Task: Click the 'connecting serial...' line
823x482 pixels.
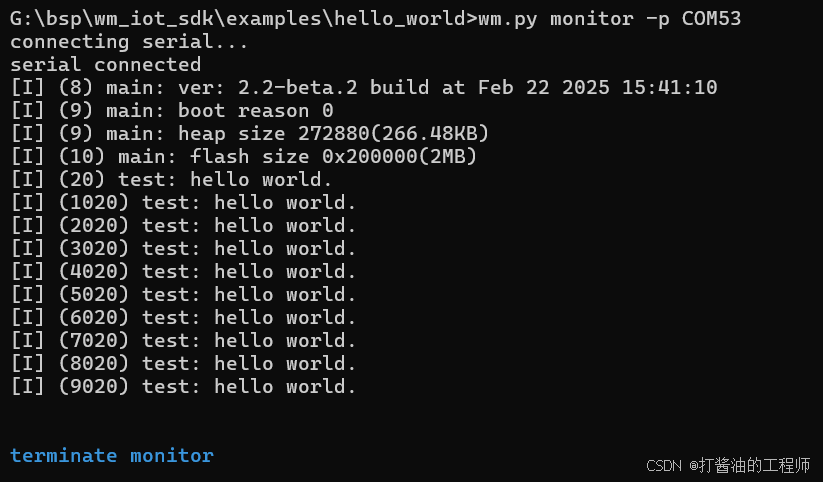Action: pyautogui.click(x=129, y=42)
